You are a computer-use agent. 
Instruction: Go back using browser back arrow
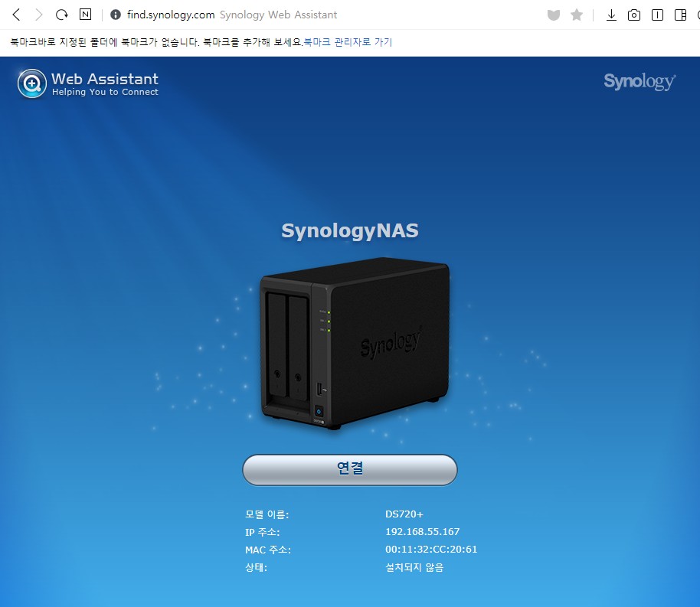pyautogui.click(x=17, y=15)
